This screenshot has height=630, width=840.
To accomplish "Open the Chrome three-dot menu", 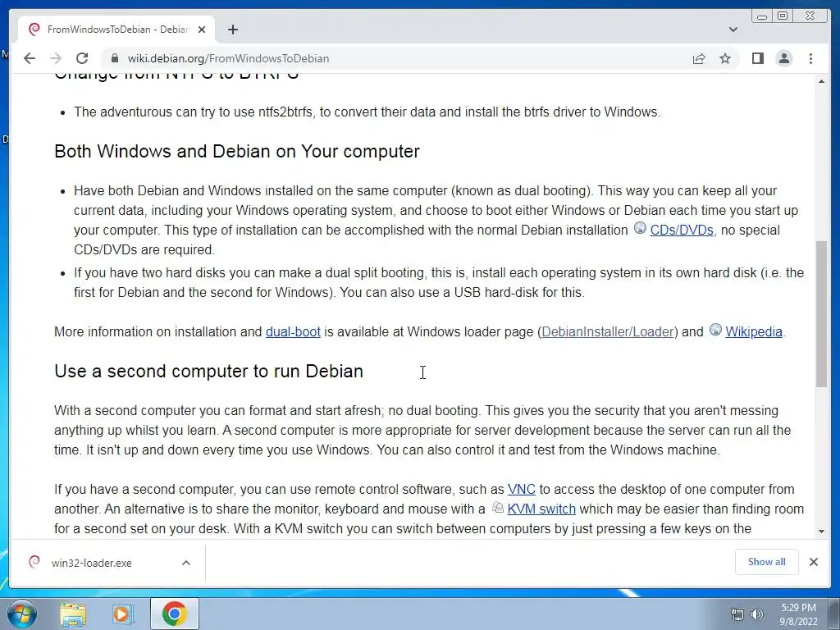I will click(x=810, y=58).
